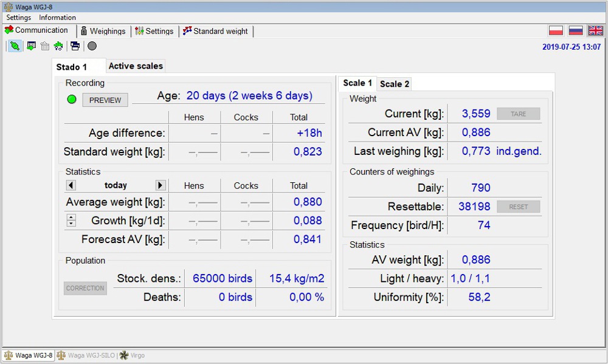Open the Information menu
The height and width of the screenshot is (364, 608).
tap(58, 18)
